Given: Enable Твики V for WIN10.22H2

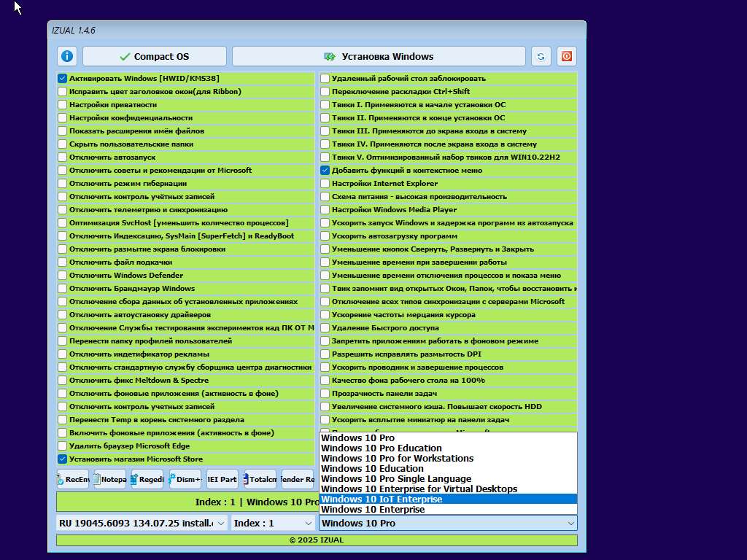Looking at the screenshot, I should click(325, 157).
